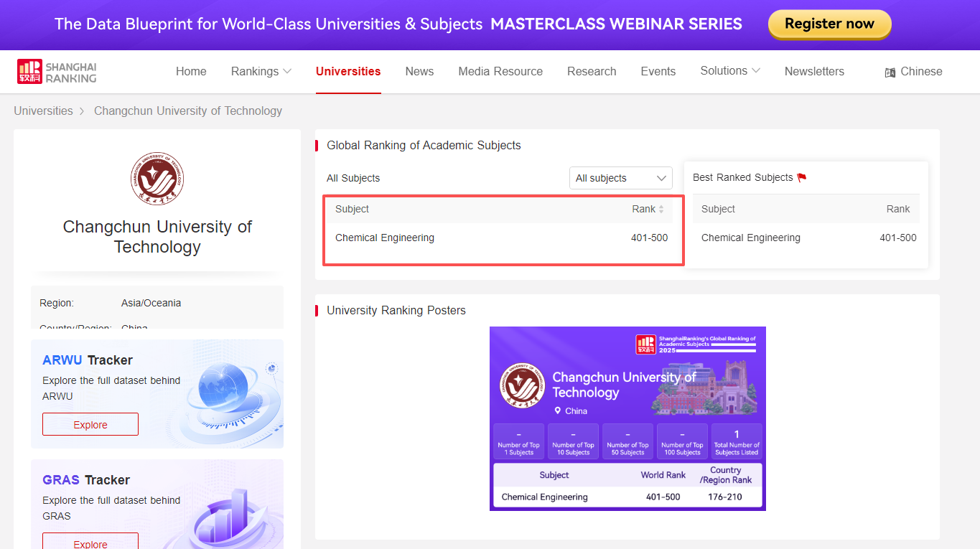980x549 pixels.
Task: Click the red flag beside Best Ranked Subjects
Action: click(x=802, y=178)
